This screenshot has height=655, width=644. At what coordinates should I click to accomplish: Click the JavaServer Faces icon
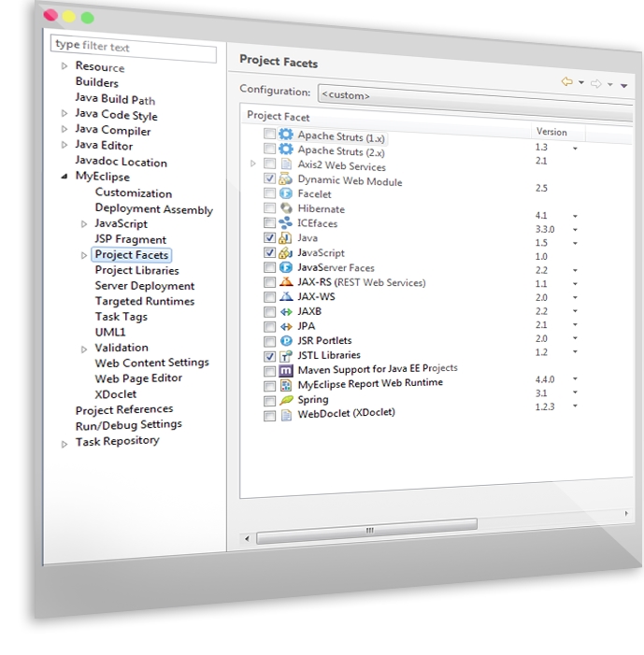point(286,267)
